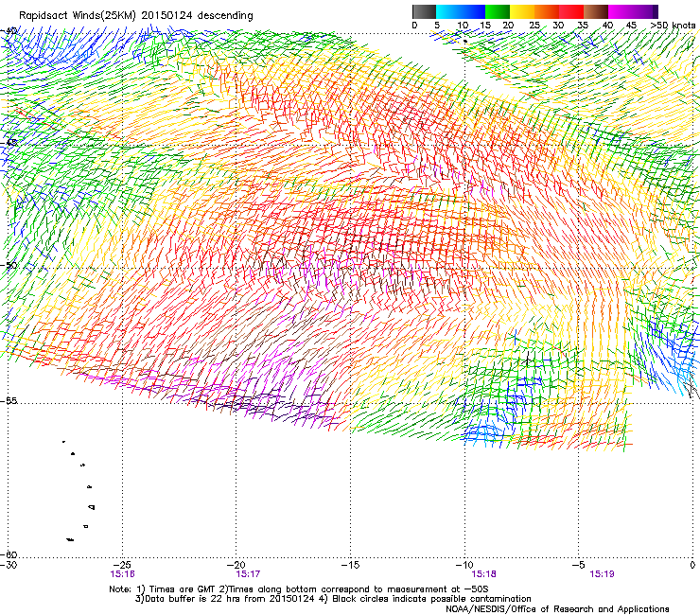Click the '>50 knots' legend label

(673, 26)
